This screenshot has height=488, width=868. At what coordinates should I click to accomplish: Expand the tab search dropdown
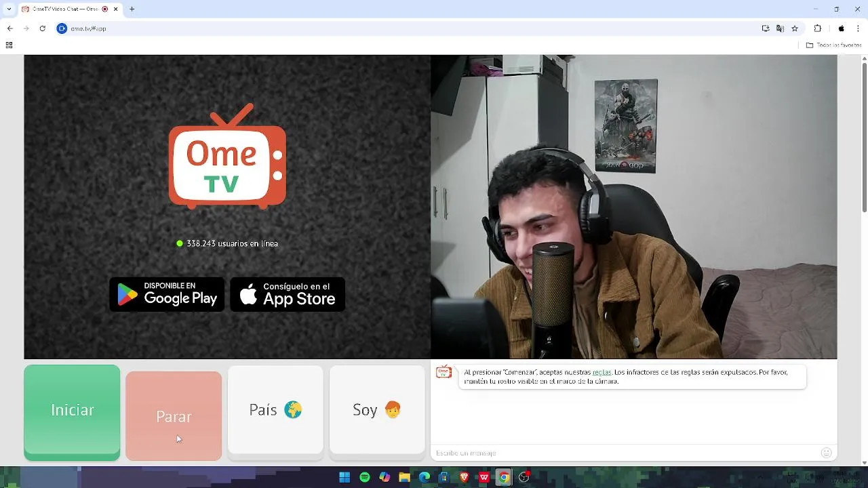[x=9, y=9]
